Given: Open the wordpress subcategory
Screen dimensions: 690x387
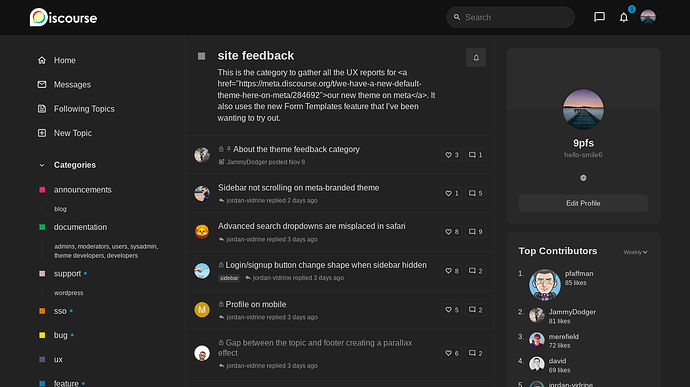Looking at the screenshot, I should tap(69, 293).
